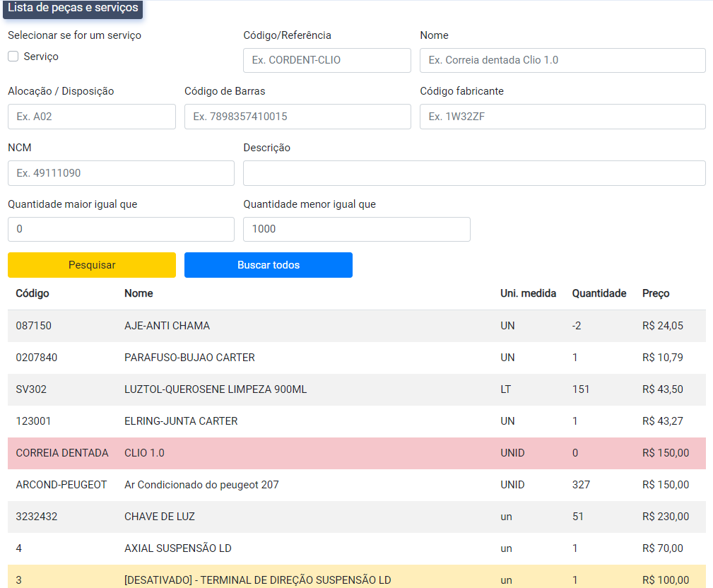Focus the NCM input field
This screenshot has height=588, width=713.
coord(121,173)
